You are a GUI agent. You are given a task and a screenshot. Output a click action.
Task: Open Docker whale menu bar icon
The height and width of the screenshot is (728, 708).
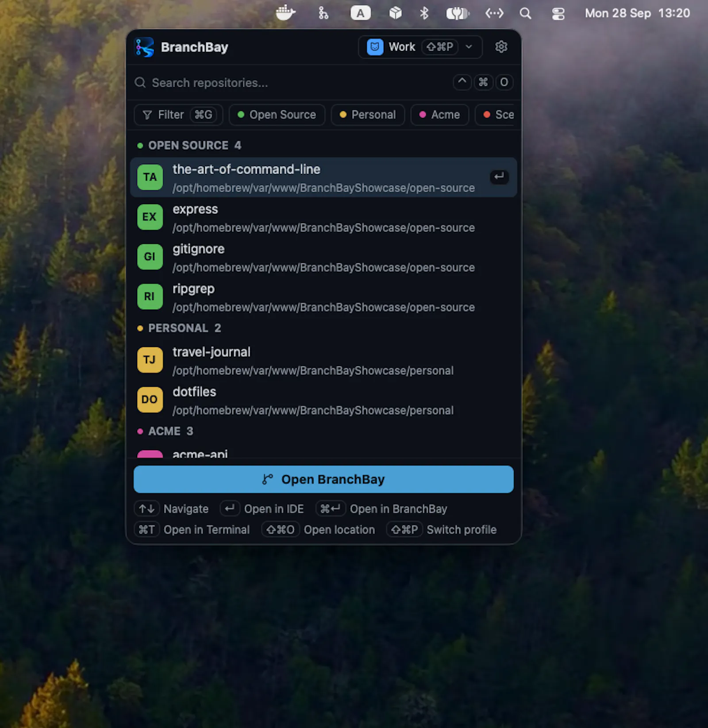(285, 13)
